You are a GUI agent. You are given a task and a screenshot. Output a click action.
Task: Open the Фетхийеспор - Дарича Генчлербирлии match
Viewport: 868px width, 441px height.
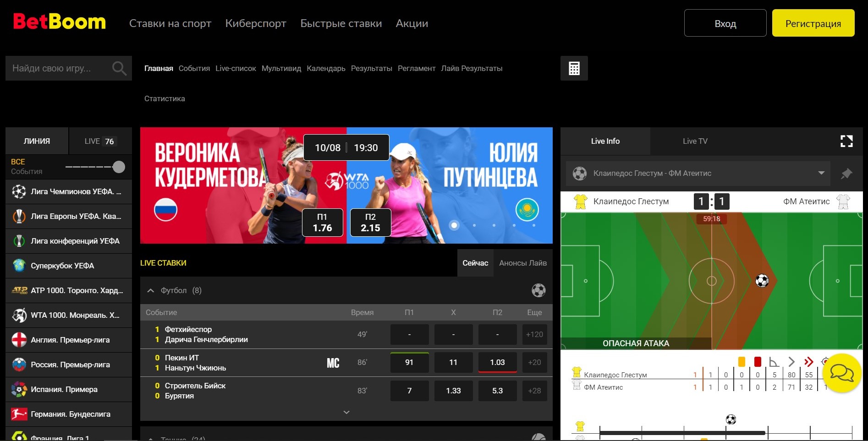206,334
